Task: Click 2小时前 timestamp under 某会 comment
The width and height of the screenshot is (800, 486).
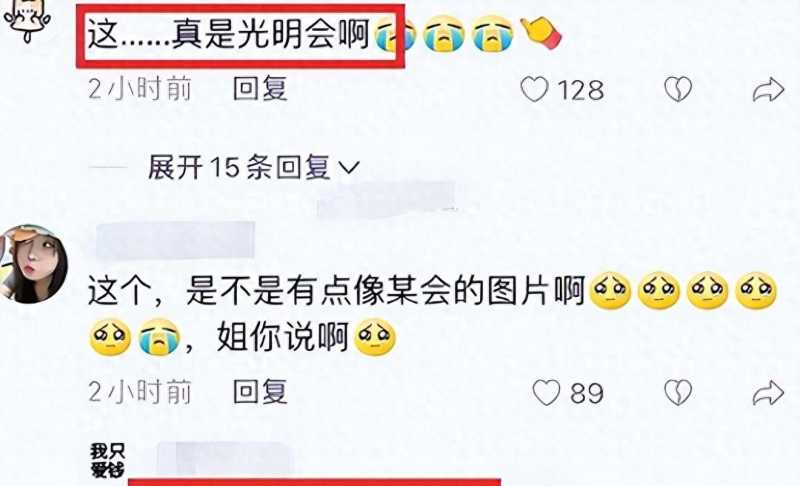Action: pos(140,392)
